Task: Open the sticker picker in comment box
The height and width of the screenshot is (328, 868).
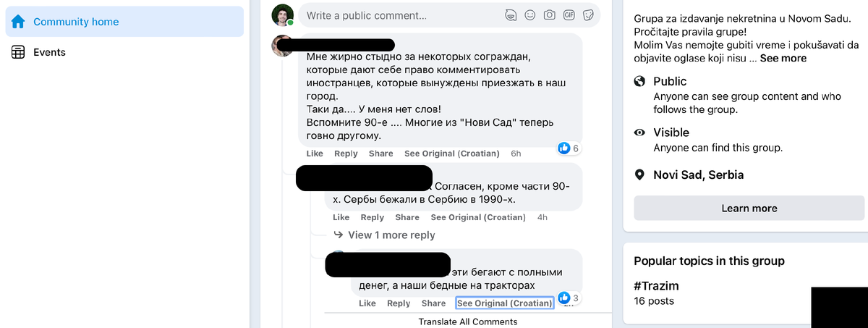Action: (588, 14)
